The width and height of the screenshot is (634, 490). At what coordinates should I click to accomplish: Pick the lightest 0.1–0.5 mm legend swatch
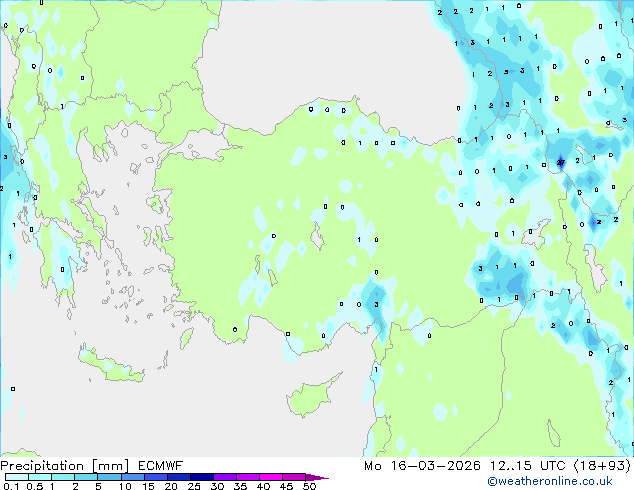(x=17, y=477)
